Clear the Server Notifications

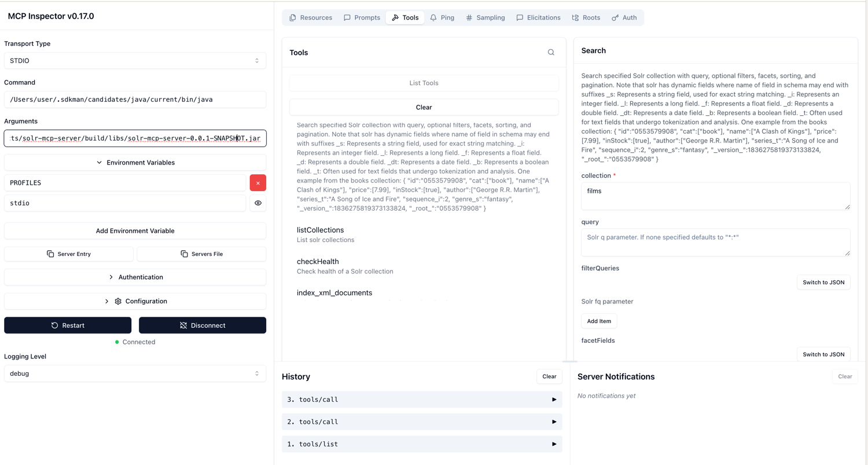point(845,376)
